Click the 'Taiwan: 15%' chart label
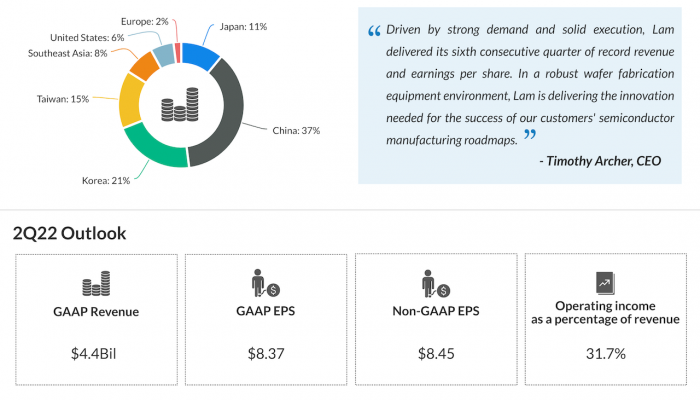This screenshot has width=700, height=400. 63,99
